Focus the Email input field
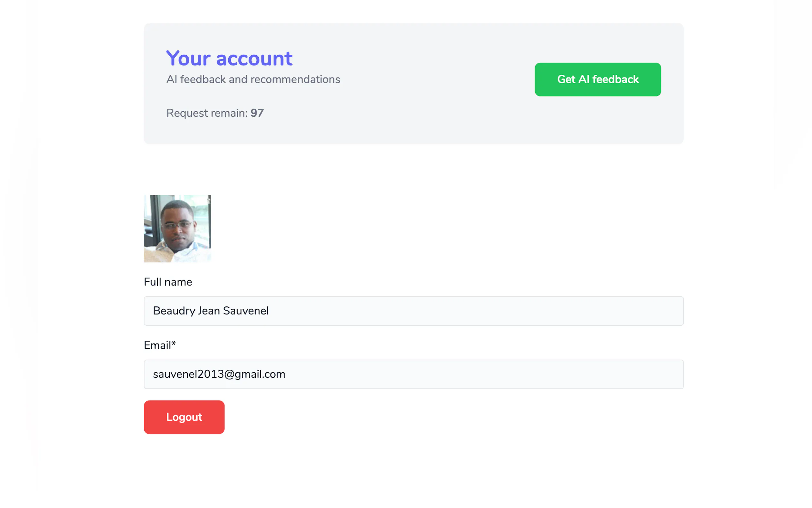This screenshot has height=508, width=812. coord(470,374)
